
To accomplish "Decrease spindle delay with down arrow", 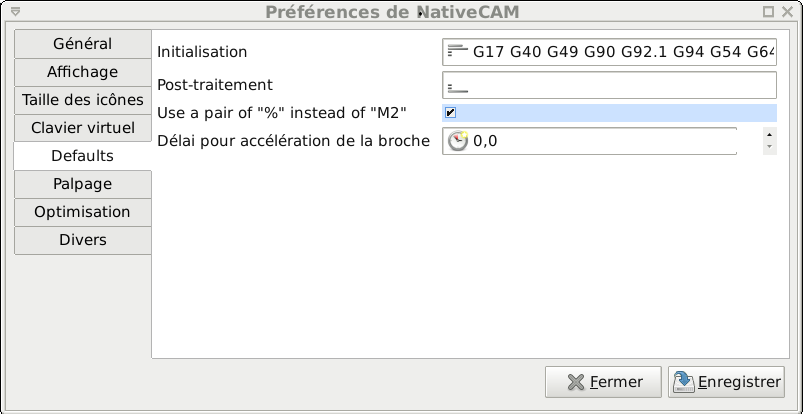I will [769, 147].
